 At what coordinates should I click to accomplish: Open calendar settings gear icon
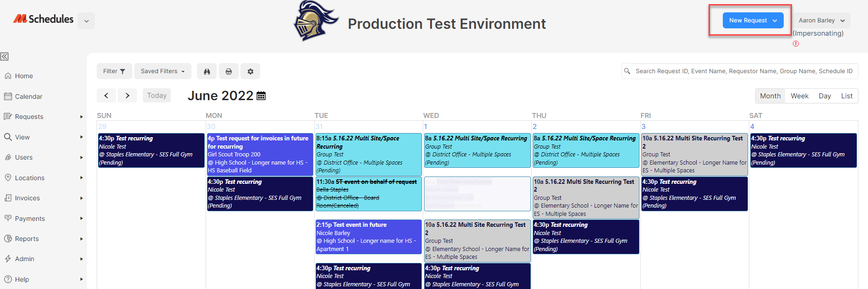[x=250, y=71]
